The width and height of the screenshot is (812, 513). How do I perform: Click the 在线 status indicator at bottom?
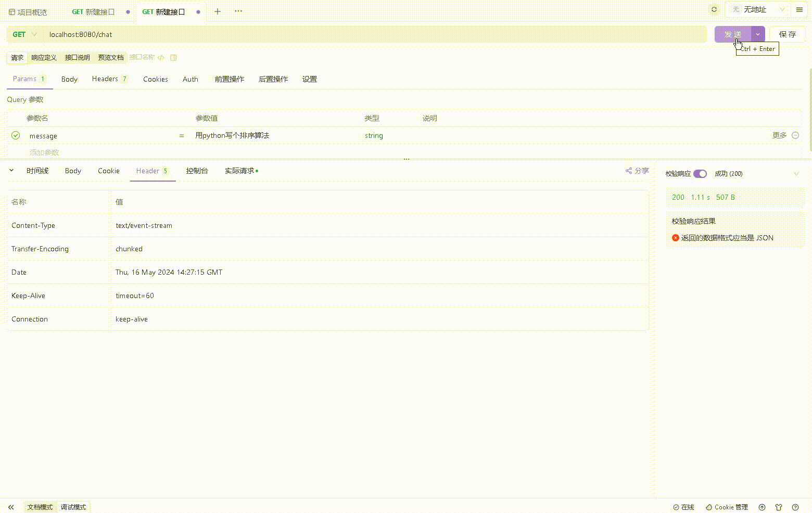pyautogui.click(x=683, y=507)
